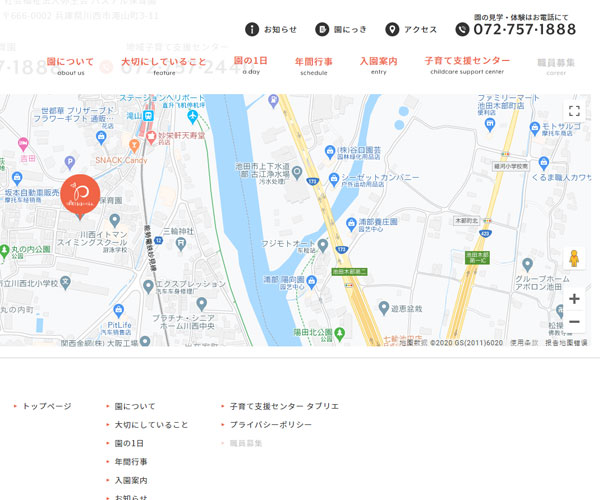Go to 年間行事 schedule page
Image resolution: width=600 pixels, height=500 pixels.
313,65
